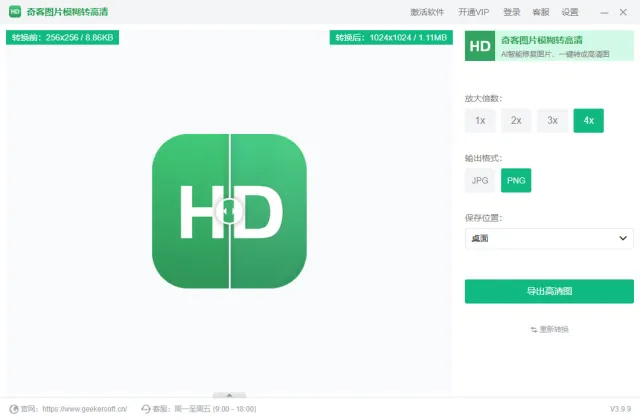Choose 3x upscale factor
640x420 pixels.
[x=552, y=121]
